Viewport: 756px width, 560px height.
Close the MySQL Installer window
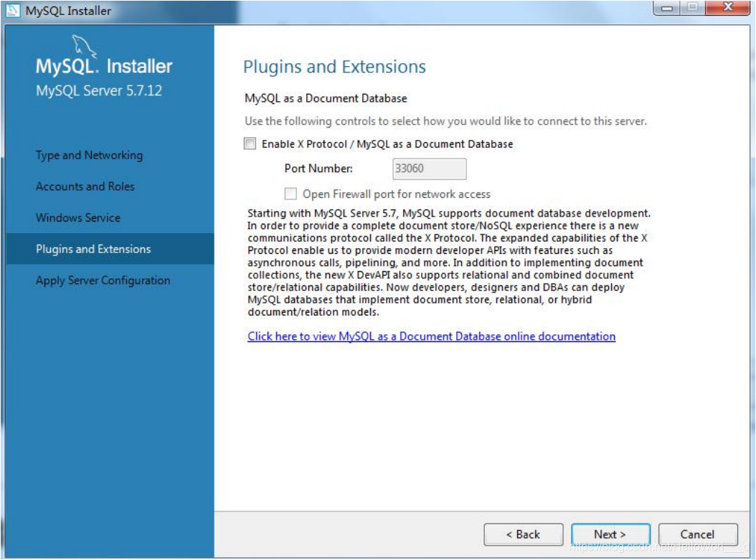click(728, 7)
